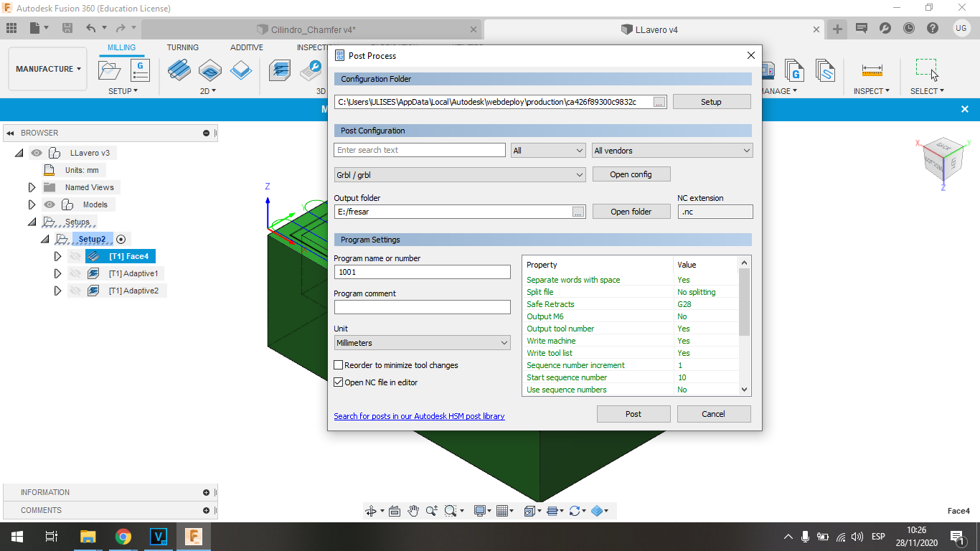Viewport: 980px width, 551px height.
Task: Toggle visibility eye for LLavero v3
Action: pyautogui.click(x=37, y=153)
